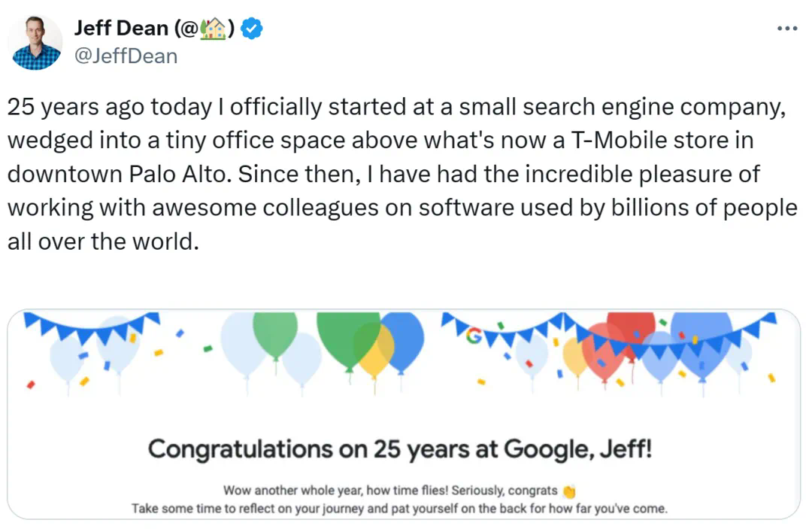
Task: Click the Congratulations on 25 years headline
Action: (399, 450)
